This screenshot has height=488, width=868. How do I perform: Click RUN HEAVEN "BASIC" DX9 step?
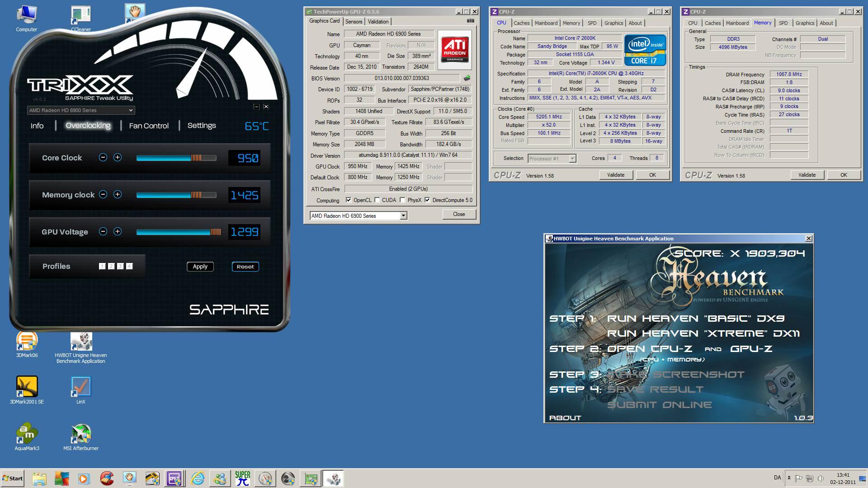(695, 319)
